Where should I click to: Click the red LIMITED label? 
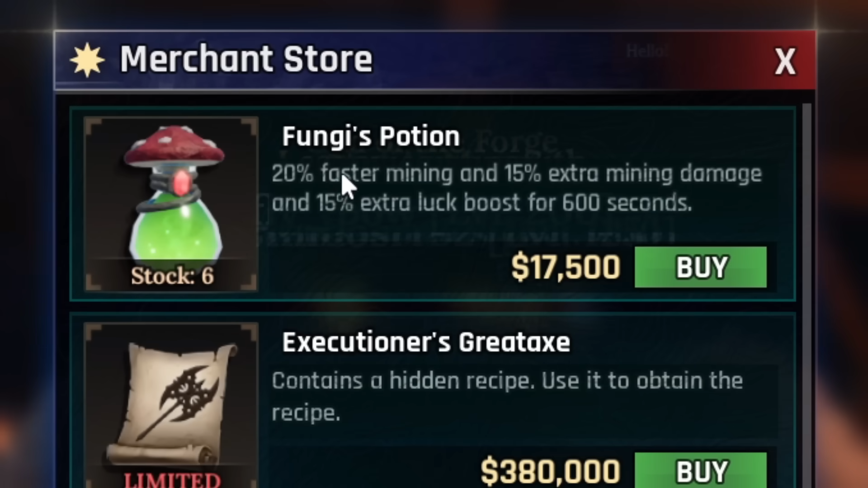(x=172, y=480)
